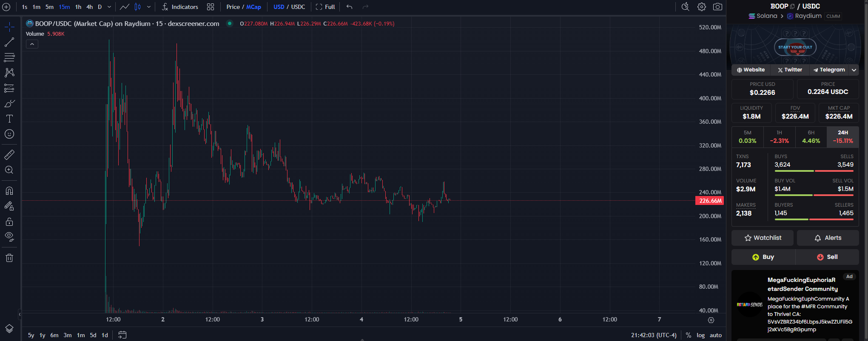The width and height of the screenshot is (868, 341).
Task: Click the time axis settings target icon
Action: (x=711, y=320)
